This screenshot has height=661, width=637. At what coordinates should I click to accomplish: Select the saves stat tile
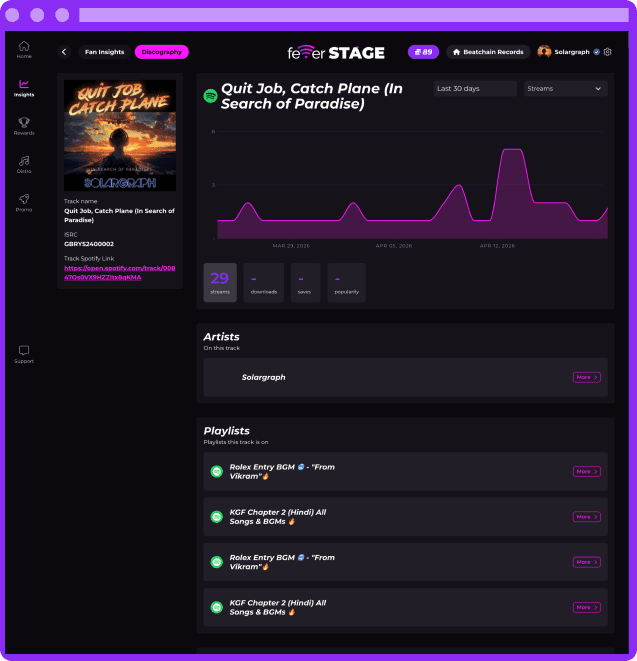tap(305, 282)
